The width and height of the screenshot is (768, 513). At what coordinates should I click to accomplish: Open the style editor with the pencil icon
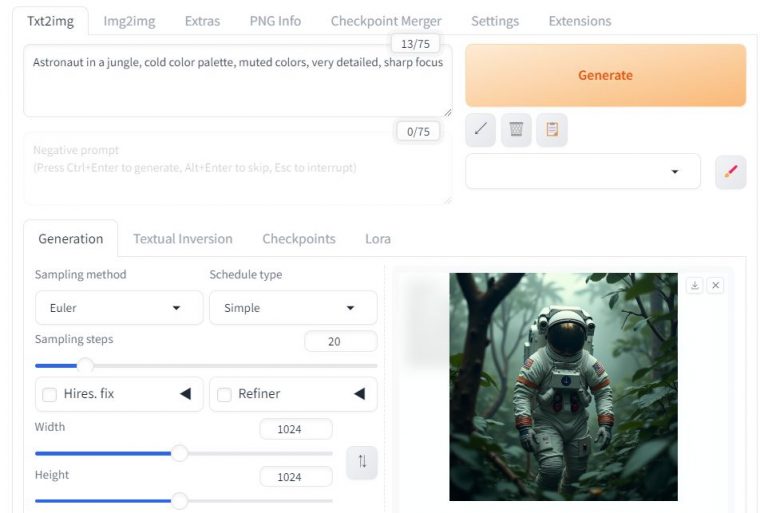coord(730,172)
